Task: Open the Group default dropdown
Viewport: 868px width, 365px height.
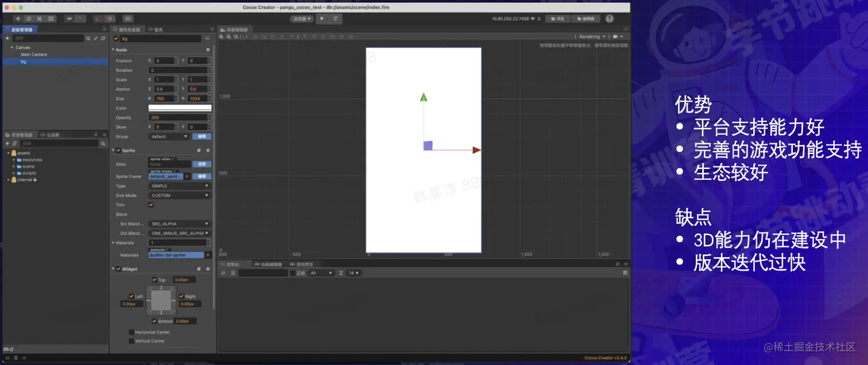Action: 169,137
